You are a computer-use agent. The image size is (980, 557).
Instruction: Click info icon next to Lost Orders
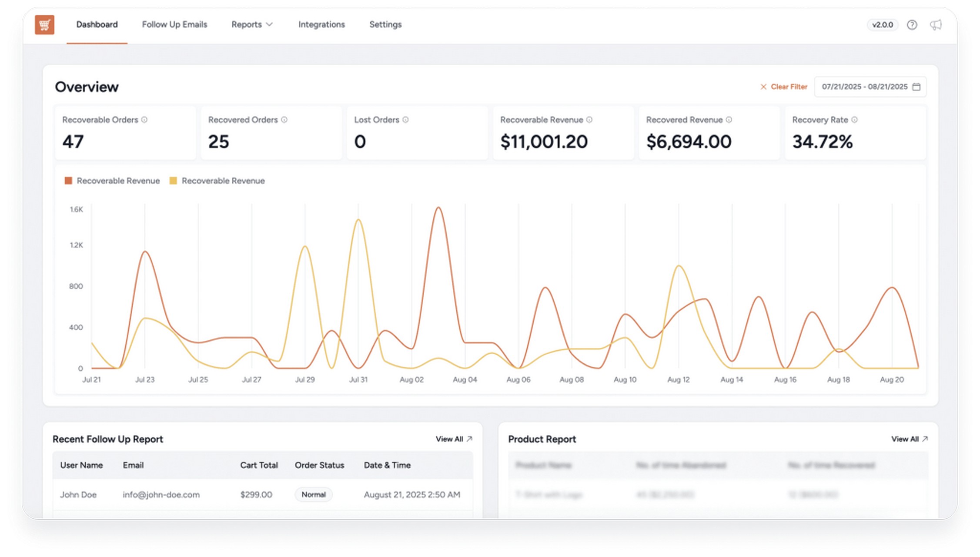[x=405, y=120]
